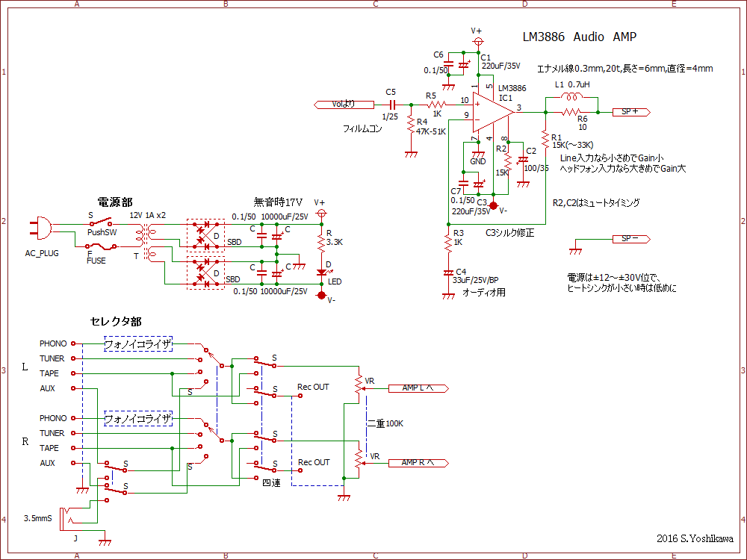Image resolution: width=747 pixels, height=560 pixels.
Task: Toggle the PushSW power switch
Action: tap(102, 223)
